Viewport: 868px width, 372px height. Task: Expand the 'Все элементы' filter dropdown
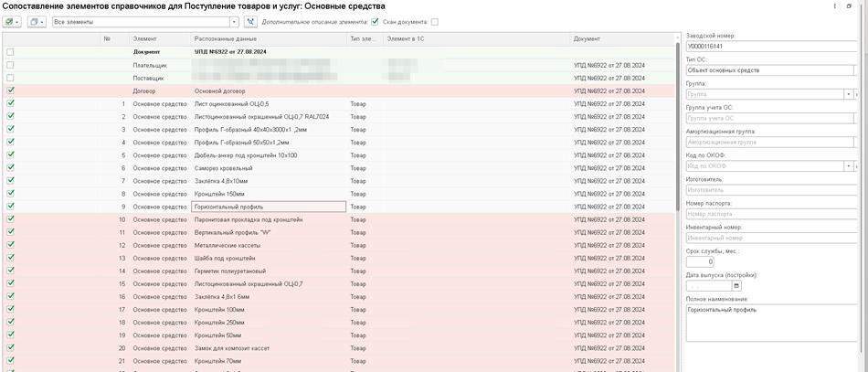coord(235,22)
